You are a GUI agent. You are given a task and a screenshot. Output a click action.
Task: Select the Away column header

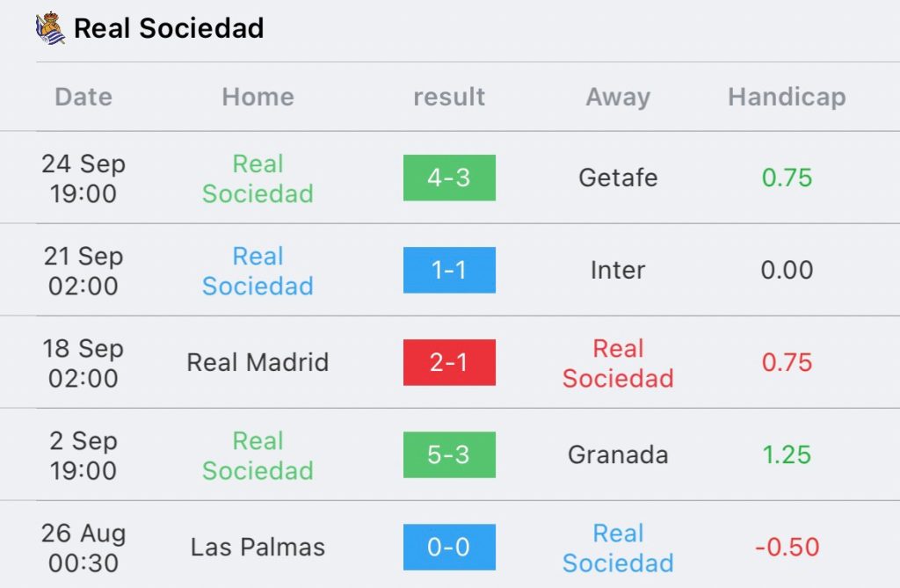[618, 97]
